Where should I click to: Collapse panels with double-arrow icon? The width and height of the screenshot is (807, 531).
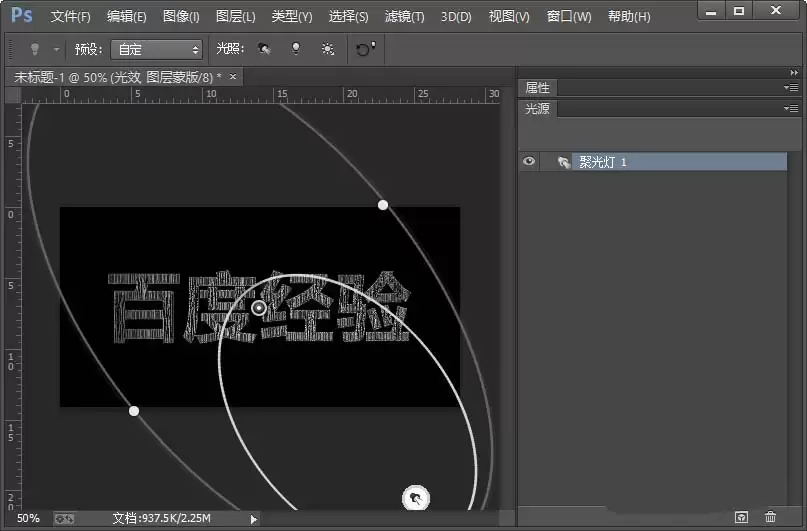point(794,73)
